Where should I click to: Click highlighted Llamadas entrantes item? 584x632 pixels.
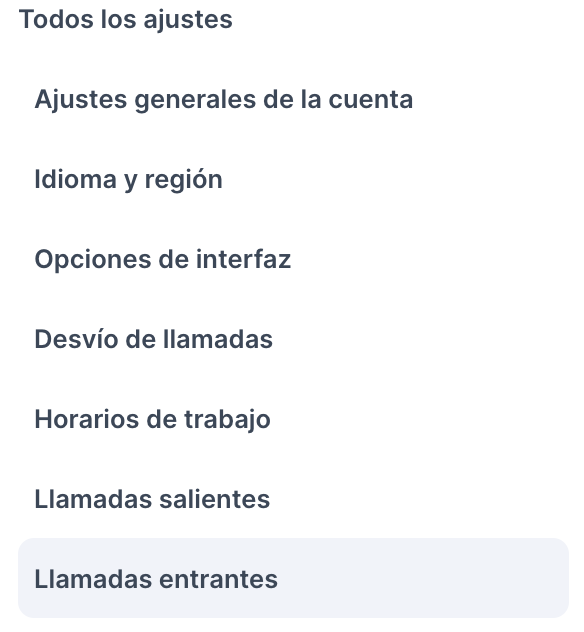click(x=293, y=578)
